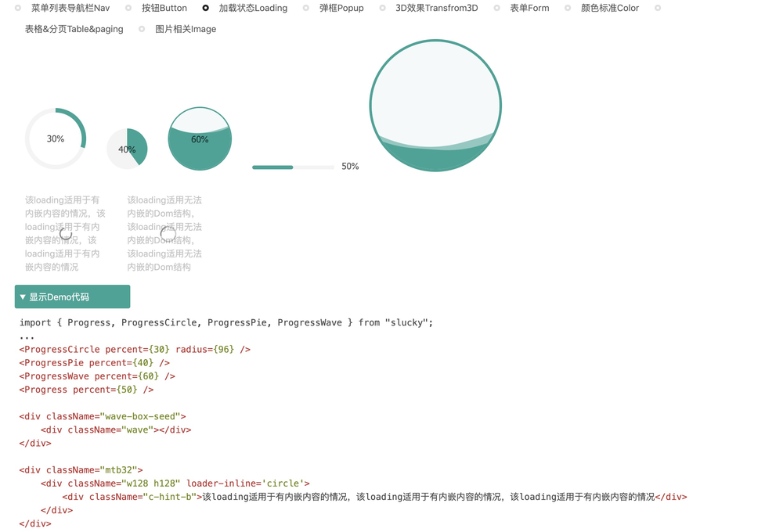The width and height of the screenshot is (783, 532).
Task: Click the import statement code line
Action: tap(226, 322)
